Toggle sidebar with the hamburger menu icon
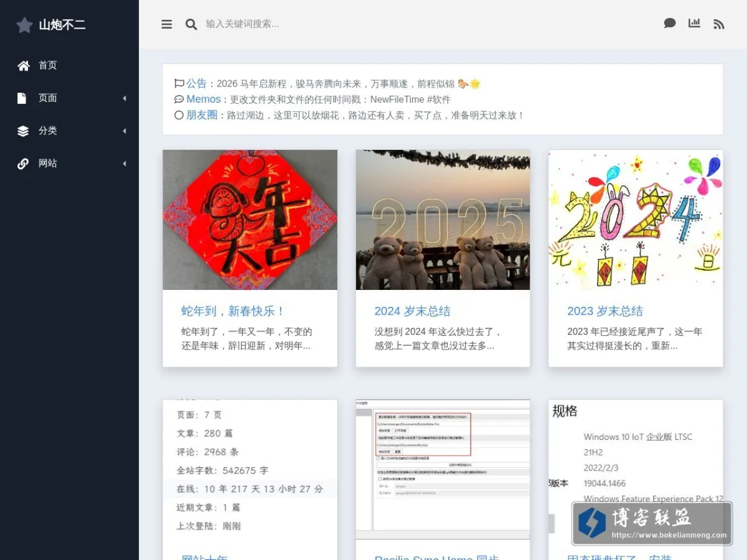747x560 pixels. coord(167,24)
